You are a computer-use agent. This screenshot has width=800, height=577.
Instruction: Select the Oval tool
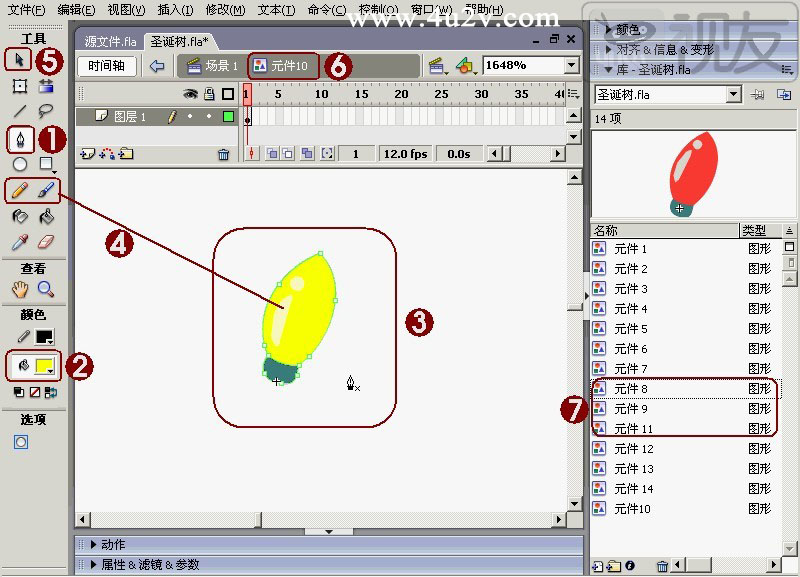[x=20, y=164]
